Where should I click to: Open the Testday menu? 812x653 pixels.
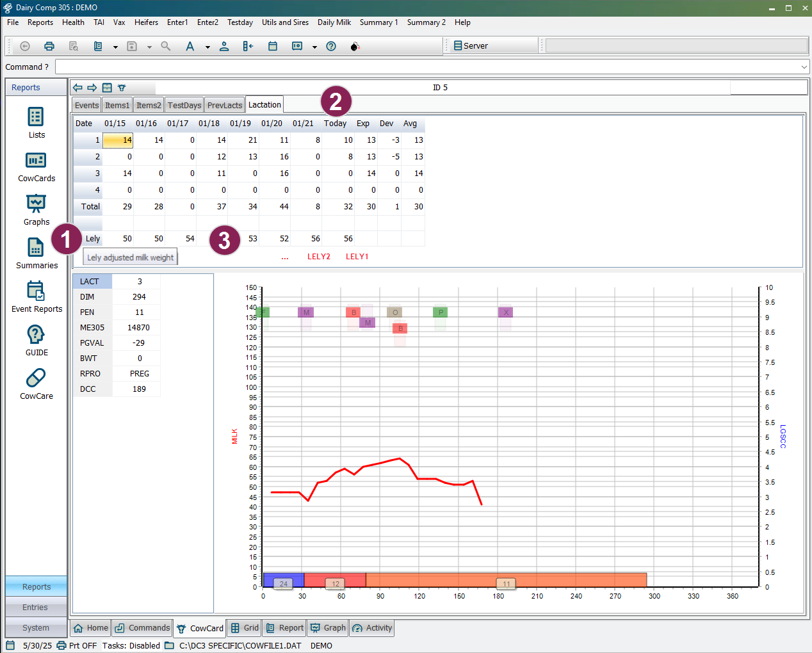(240, 22)
